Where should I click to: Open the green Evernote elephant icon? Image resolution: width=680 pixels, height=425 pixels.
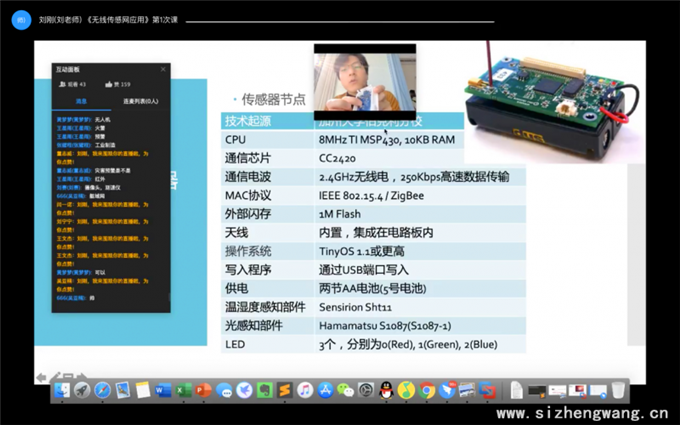coord(264,390)
